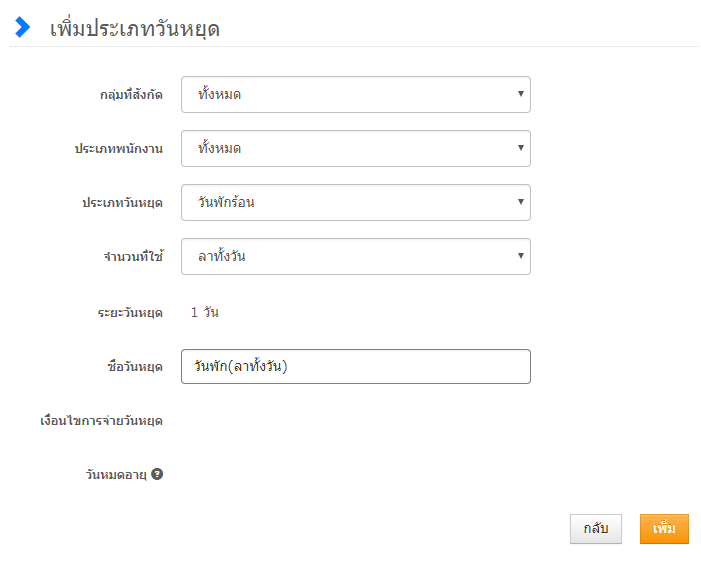Screen dimensions: 701x563
Task: Click the ชื่อวันหยุด field label
Action: 134,367
